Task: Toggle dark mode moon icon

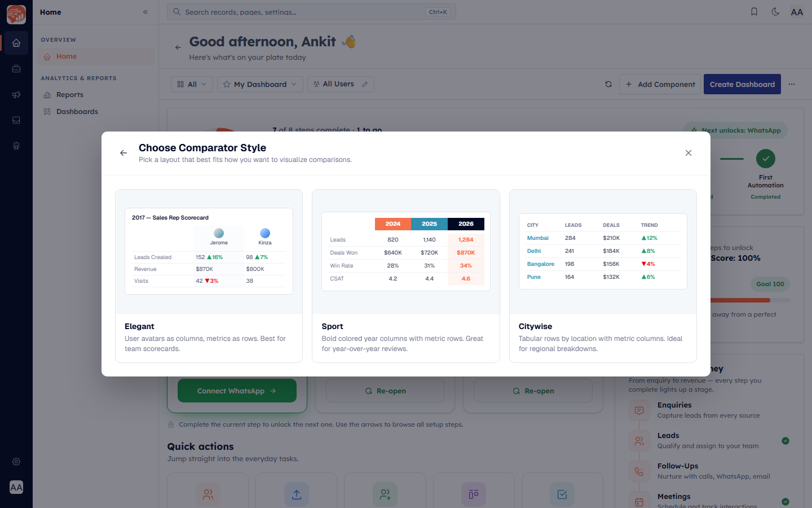Action: 775,12
